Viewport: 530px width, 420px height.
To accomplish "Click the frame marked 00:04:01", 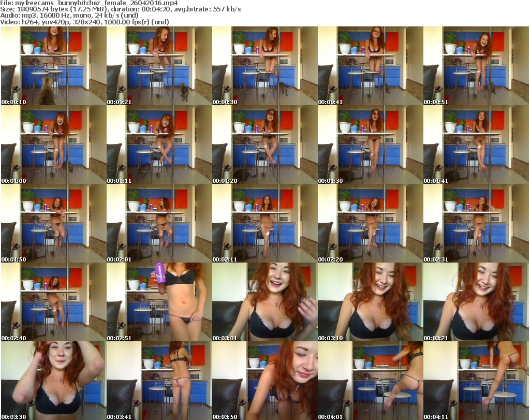I will point(371,381).
